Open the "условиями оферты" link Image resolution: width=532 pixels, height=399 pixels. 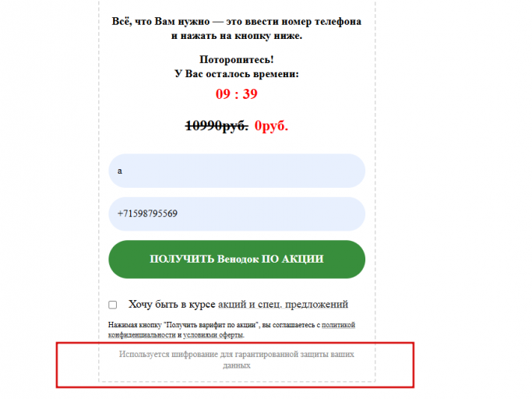pyautogui.click(x=213, y=335)
